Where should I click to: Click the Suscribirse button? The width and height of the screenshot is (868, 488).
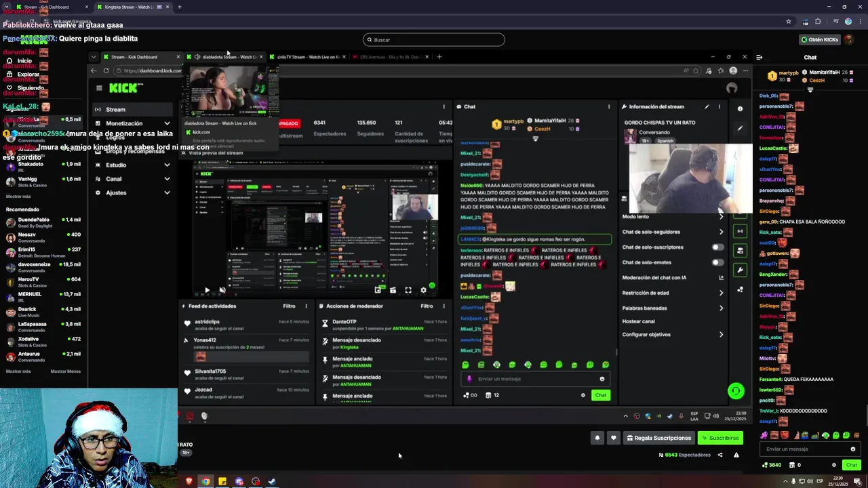[x=720, y=438]
